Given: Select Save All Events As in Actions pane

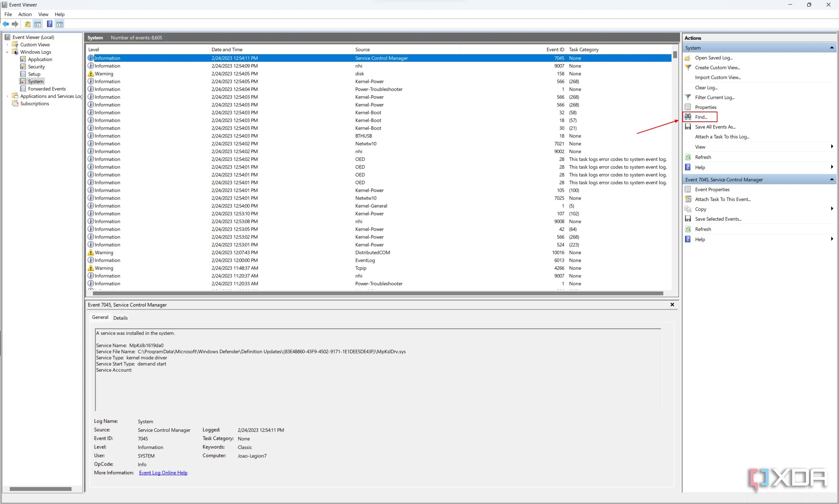Looking at the screenshot, I should (715, 126).
